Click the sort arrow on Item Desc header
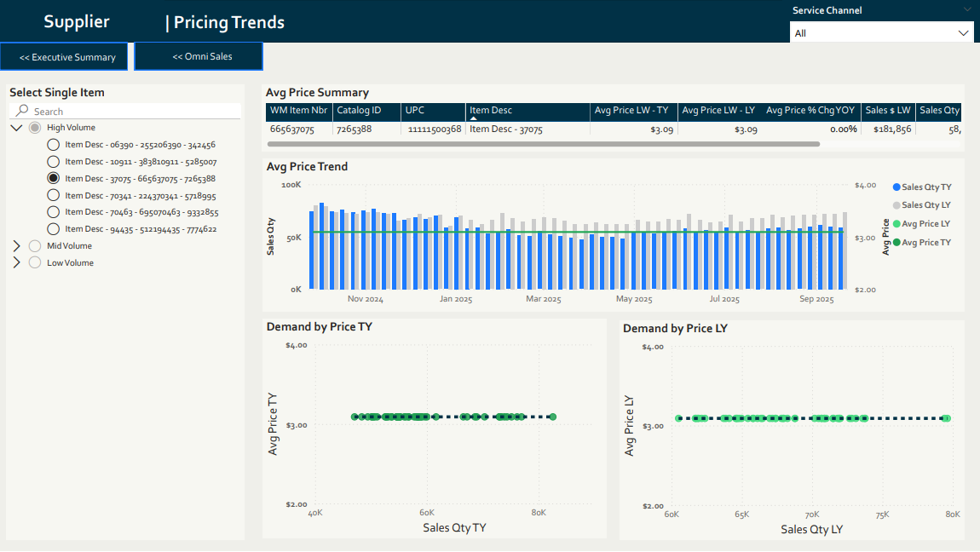This screenshot has height=552, width=980. [x=474, y=120]
